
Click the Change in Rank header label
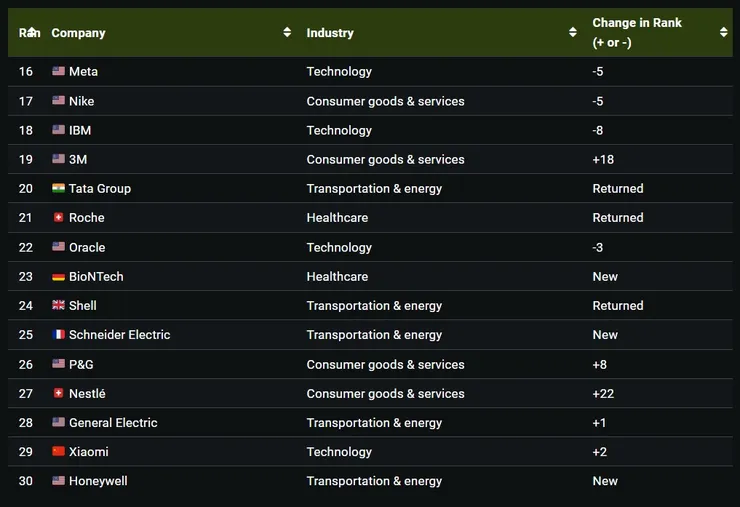click(637, 33)
